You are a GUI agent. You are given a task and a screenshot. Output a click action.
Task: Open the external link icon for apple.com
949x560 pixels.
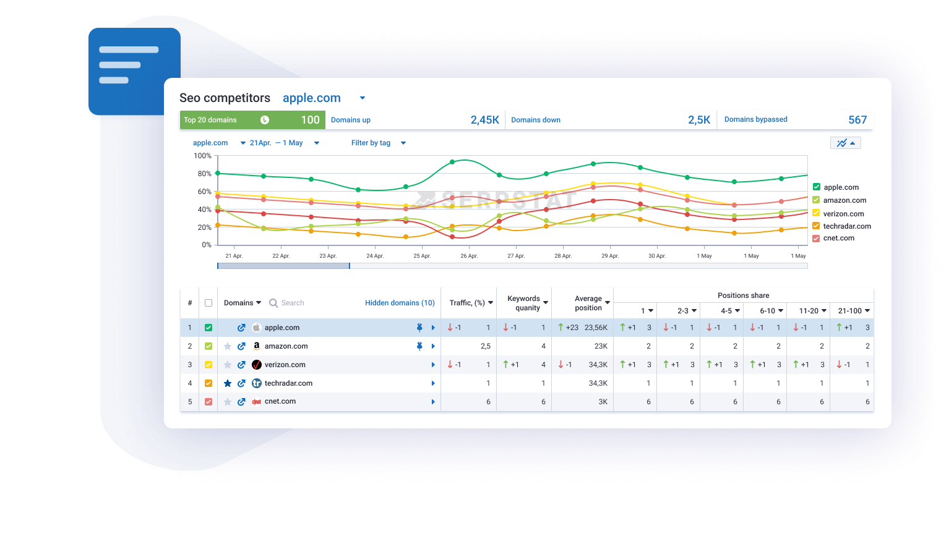241,328
